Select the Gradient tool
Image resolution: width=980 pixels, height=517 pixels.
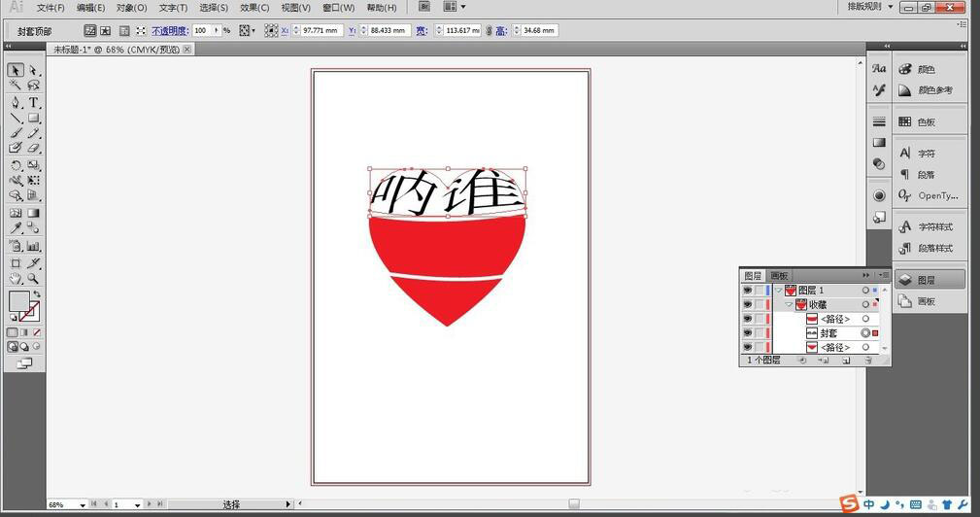(33, 213)
